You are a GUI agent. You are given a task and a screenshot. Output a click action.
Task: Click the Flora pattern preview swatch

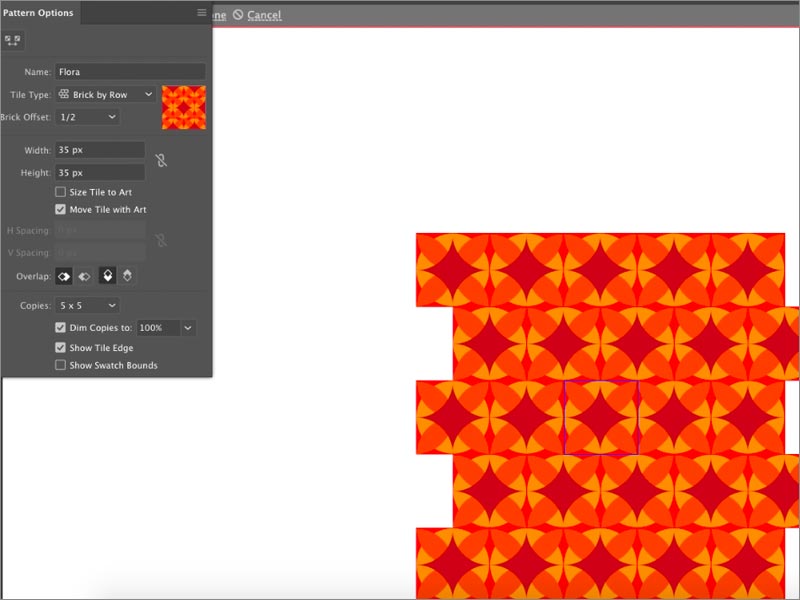(184, 107)
